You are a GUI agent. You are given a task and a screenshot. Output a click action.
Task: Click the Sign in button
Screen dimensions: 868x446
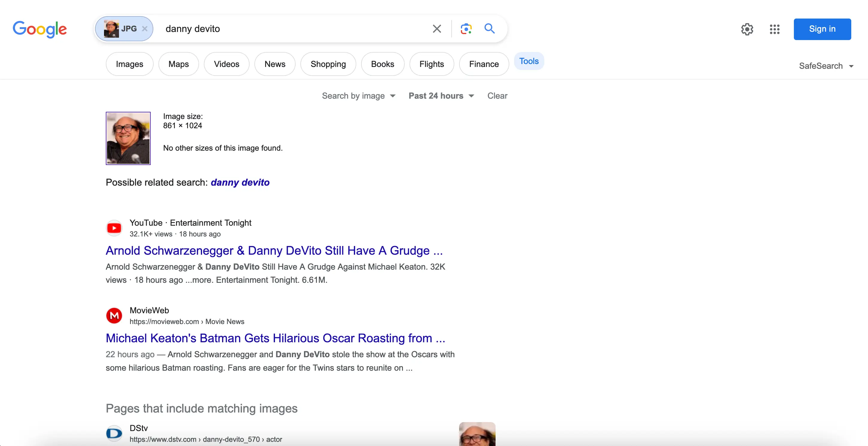click(823, 29)
